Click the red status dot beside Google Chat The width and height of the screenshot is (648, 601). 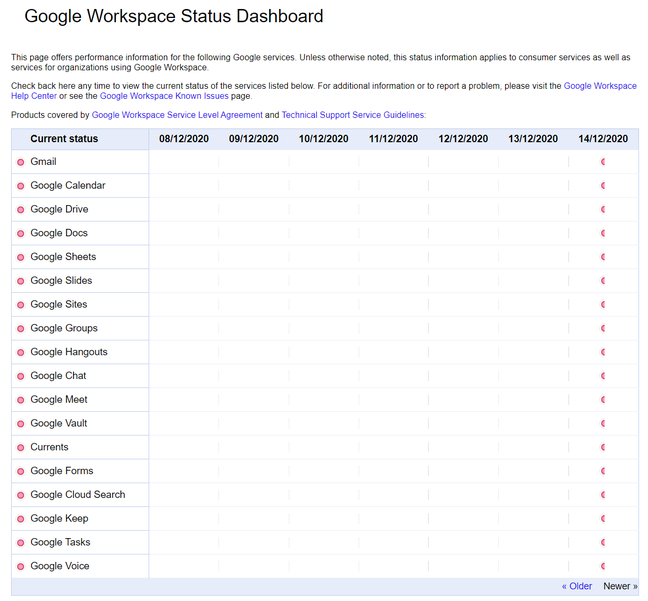click(20, 377)
